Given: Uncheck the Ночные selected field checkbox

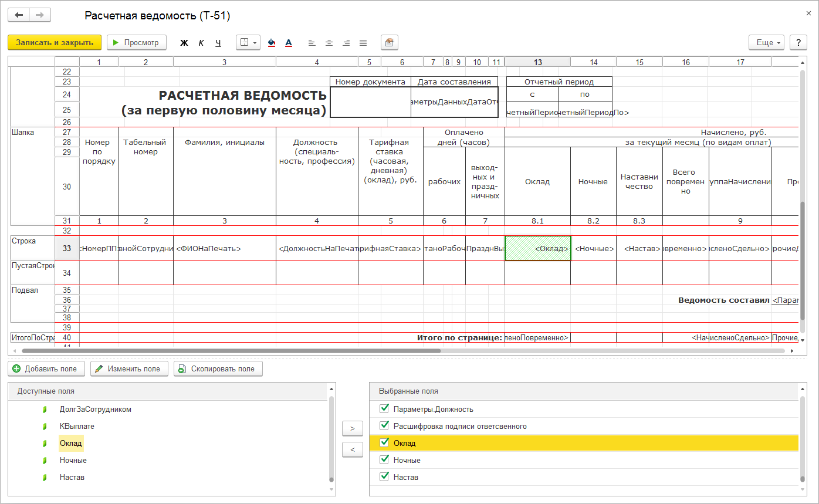Looking at the screenshot, I should click(x=384, y=460).
